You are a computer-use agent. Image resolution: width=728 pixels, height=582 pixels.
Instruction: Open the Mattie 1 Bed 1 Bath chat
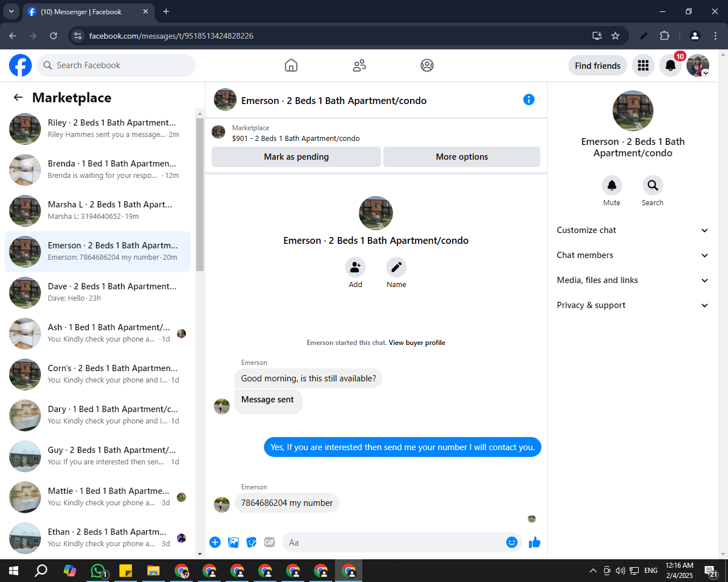pyautogui.click(x=97, y=497)
